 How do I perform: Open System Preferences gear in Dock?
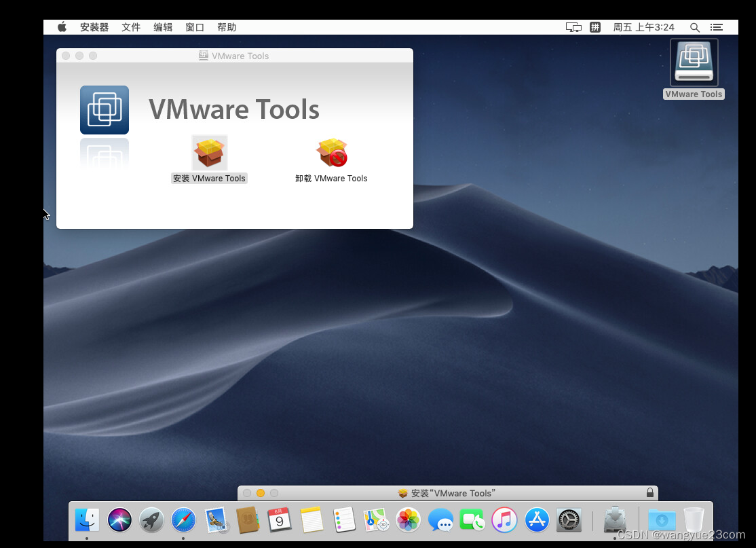(569, 521)
